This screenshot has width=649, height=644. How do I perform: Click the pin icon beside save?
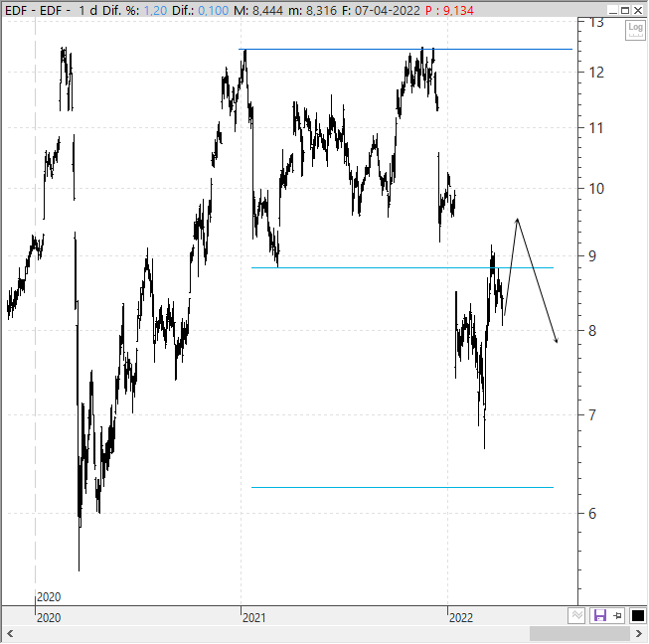pyautogui.click(x=617, y=616)
